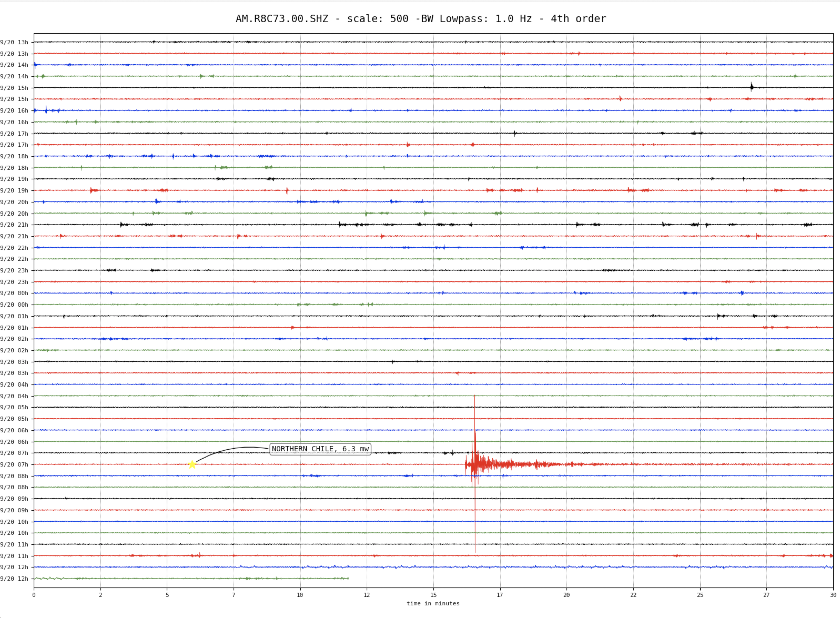
Task: Click the 9/20 08h label of the blue trace
Action: coord(14,476)
